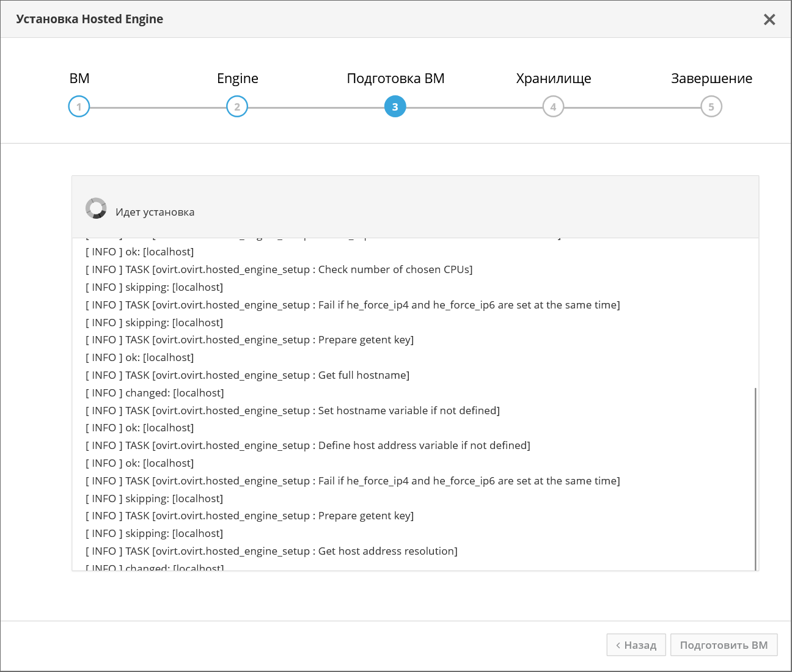Go to wizard step 1 circle
This screenshot has height=672, width=792.
[79, 107]
